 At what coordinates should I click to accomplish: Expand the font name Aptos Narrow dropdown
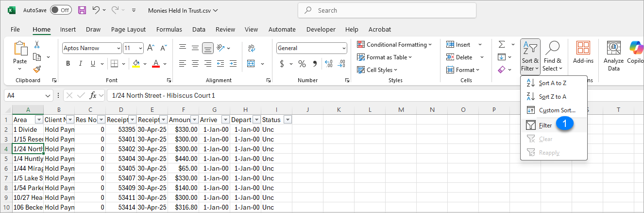coord(119,48)
